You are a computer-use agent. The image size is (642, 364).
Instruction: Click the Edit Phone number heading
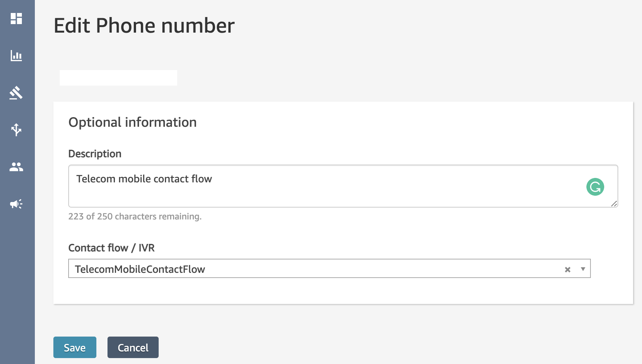144,26
